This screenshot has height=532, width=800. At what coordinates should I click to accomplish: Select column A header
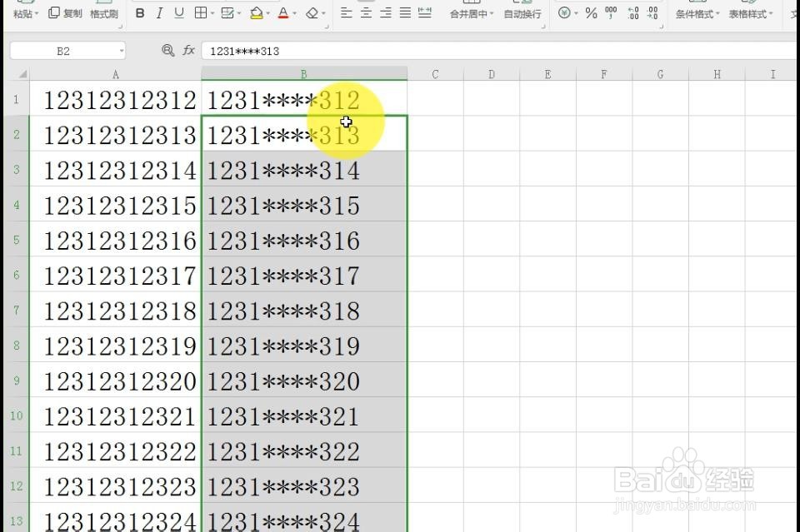coord(116,74)
